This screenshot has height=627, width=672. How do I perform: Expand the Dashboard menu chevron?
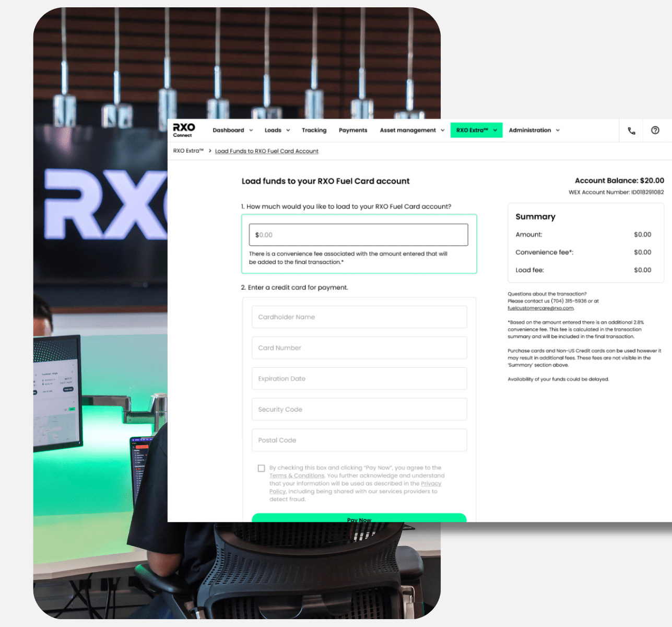251,131
